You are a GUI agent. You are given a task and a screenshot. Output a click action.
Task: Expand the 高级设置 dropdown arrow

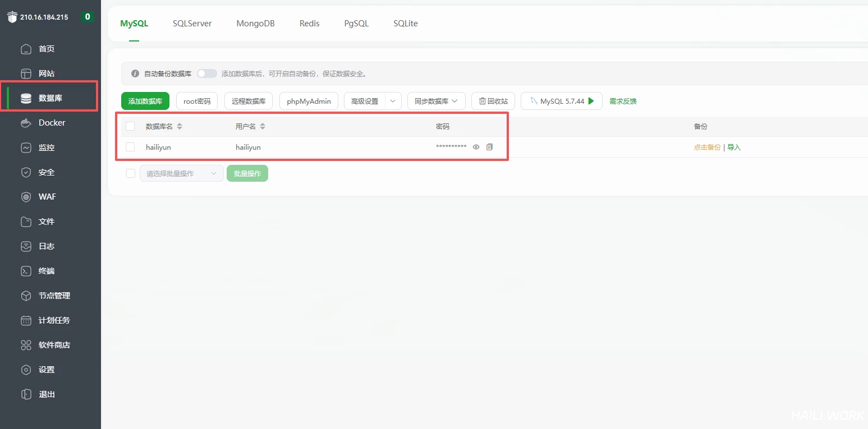[393, 101]
